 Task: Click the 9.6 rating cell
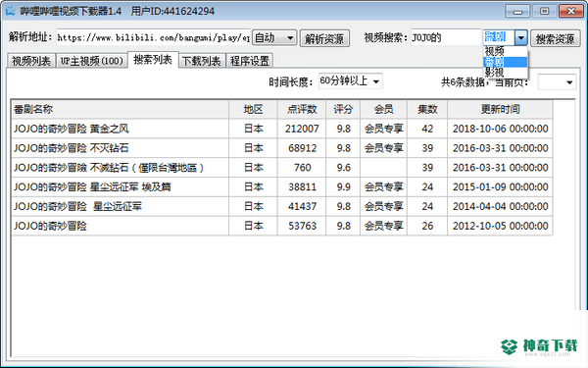tap(344, 168)
